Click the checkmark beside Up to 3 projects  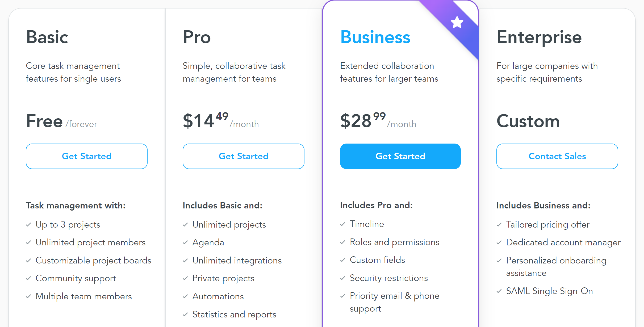click(29, 225)
